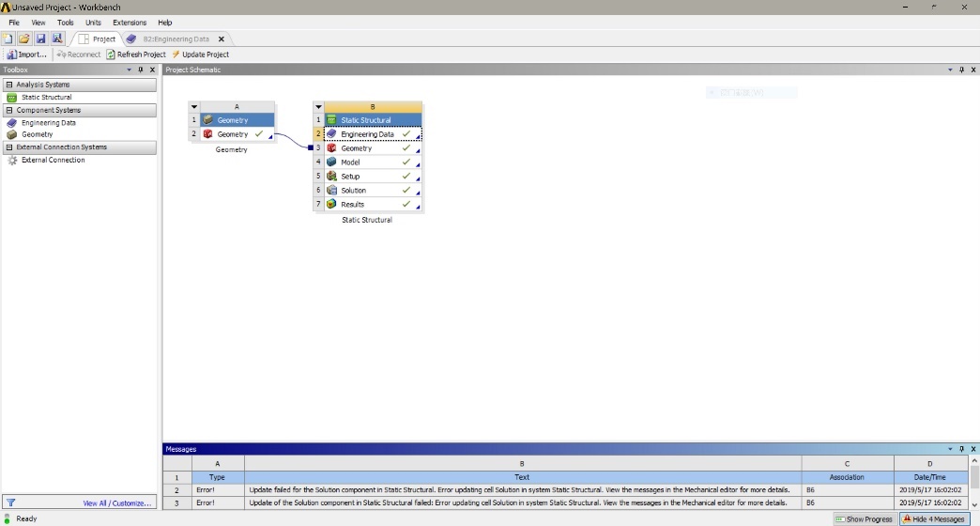Switch to the B2:Engineering Data tab

click(176, 39)
